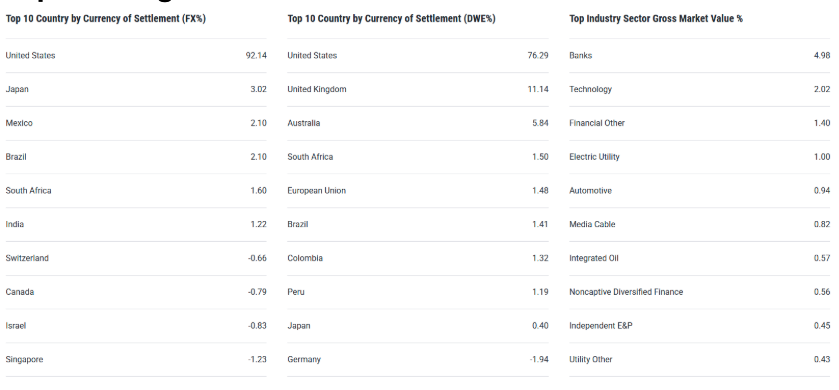Click the 2.10 value in Brazil's FX% row
The image size is (839, 390).
pyautogui.click(x=258, y=157)
